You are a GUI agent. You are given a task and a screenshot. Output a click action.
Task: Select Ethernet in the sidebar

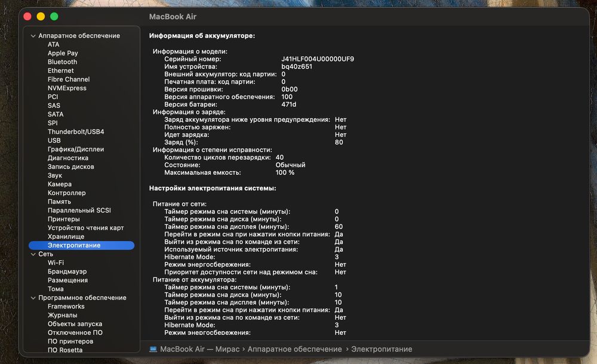click(x=60, y=71)
